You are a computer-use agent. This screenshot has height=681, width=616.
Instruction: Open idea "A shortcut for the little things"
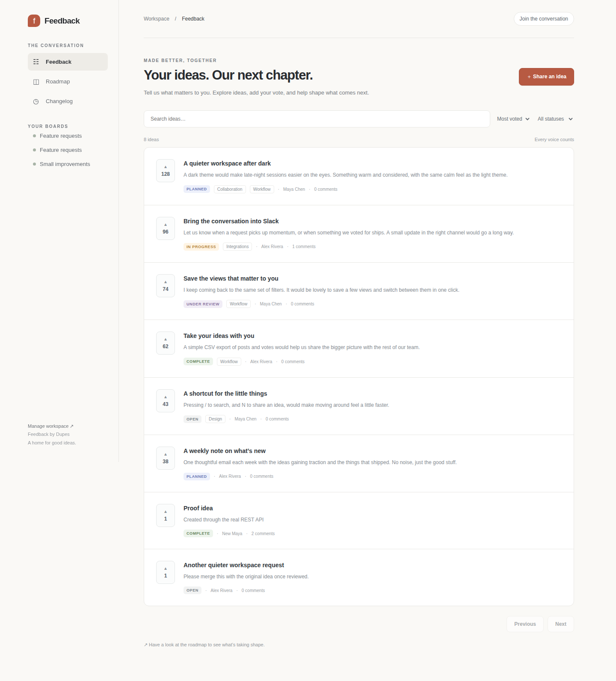225,394
